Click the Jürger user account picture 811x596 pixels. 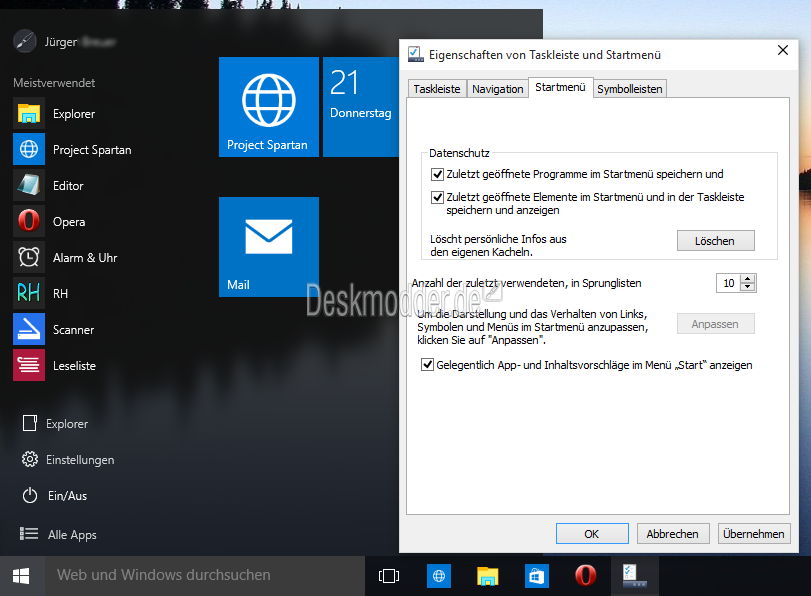coord(25,41)
